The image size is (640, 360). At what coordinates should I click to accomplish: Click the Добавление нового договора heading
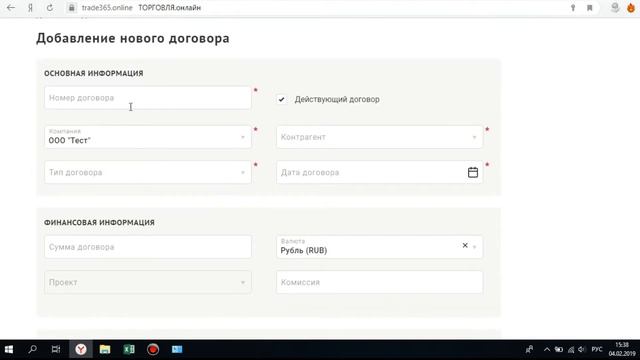133,38
